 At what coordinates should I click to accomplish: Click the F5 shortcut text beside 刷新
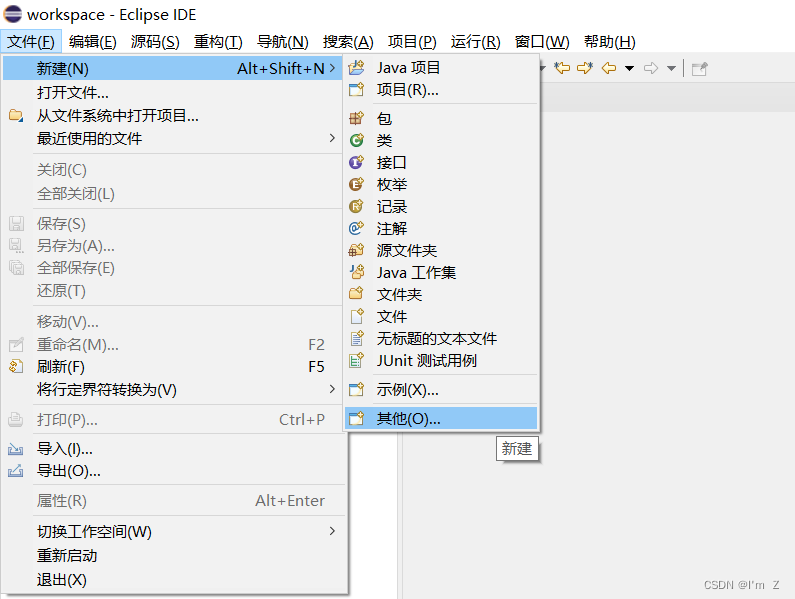pos(316,366)
